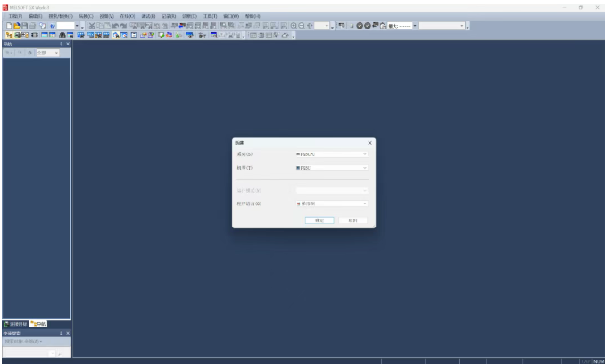The height and width of the screenshot is (364, 605).
Task: Open the 工程(P) menu
Action: pyautogui.click(x=14, y=16)
